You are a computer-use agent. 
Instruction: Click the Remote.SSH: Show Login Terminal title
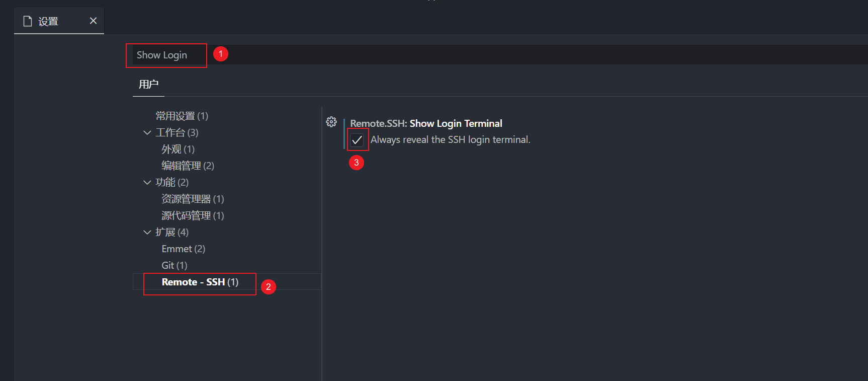click(x=426, y=124)
